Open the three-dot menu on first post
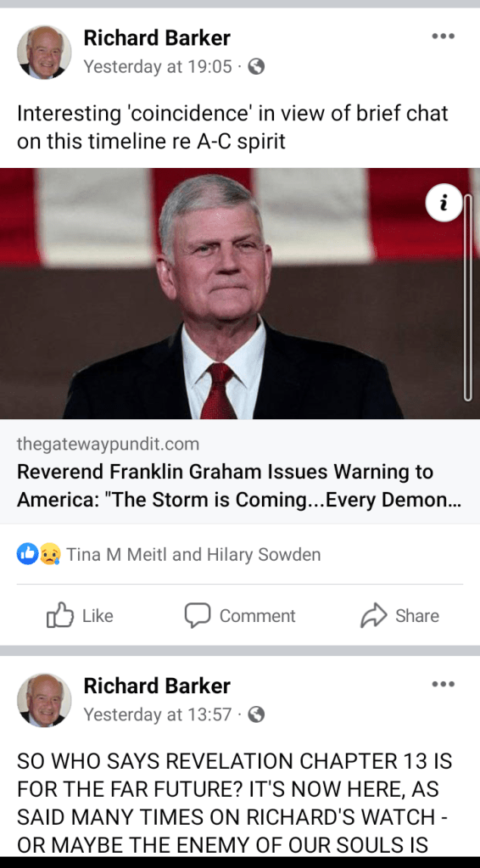Image resolution: width=480 pixels, height=868 pixels. (443, 36)
